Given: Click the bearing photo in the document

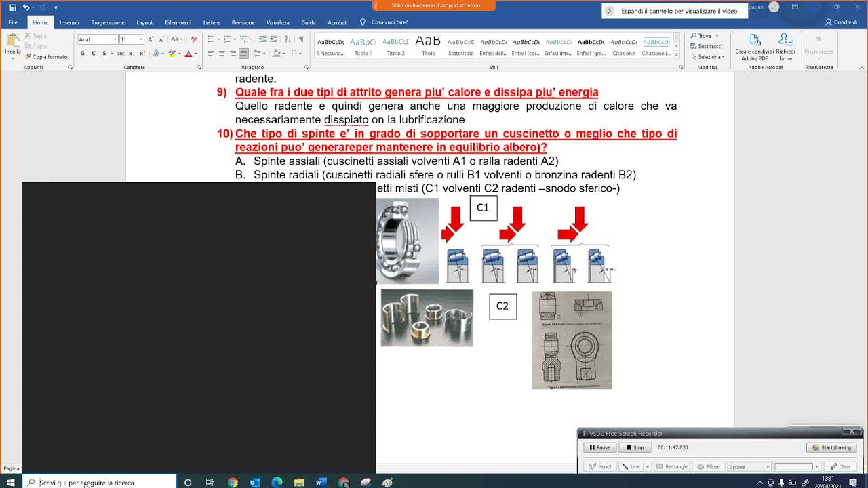Looking at the screenshot, I should coord(408,241).
